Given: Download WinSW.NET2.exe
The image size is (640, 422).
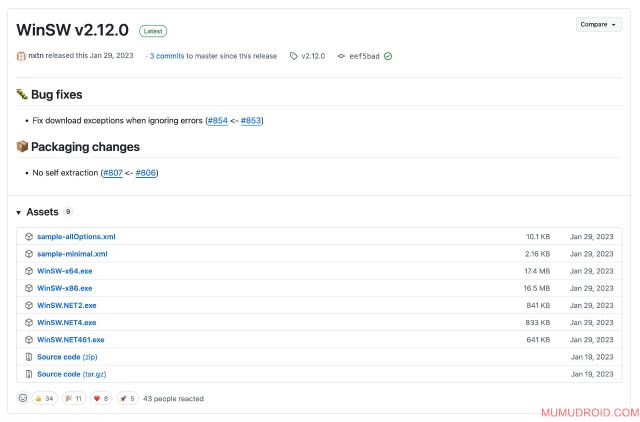Looking at the screenshot, I should 67,305.
